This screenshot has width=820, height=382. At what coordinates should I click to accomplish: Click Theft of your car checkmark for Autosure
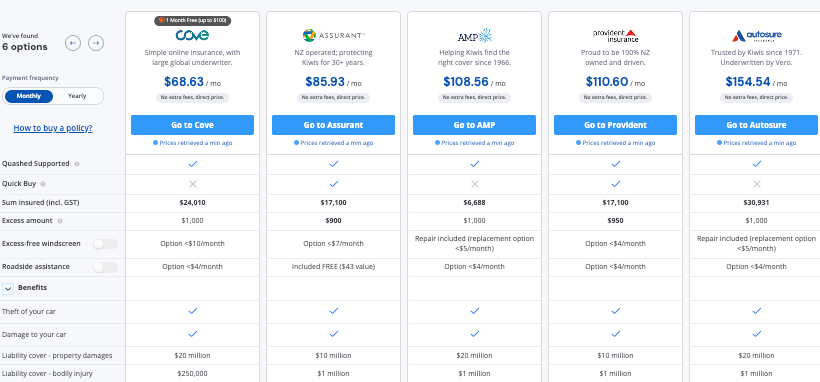(756, 311)
